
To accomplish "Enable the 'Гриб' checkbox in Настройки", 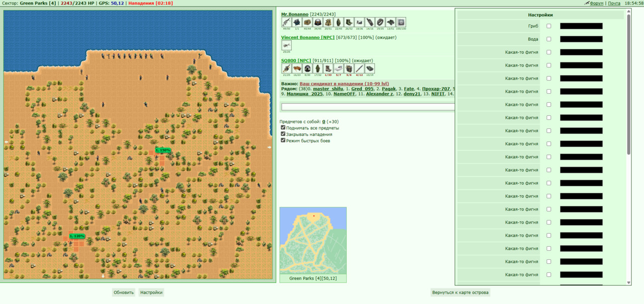I will coord(549,26).
